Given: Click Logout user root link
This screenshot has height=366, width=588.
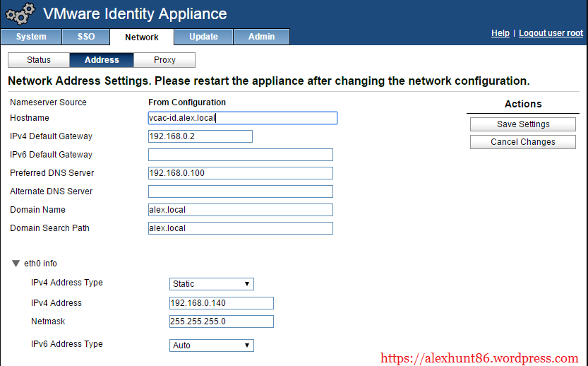Looking at the screenshot, I should pyautogui.click(x=551, y=33).
